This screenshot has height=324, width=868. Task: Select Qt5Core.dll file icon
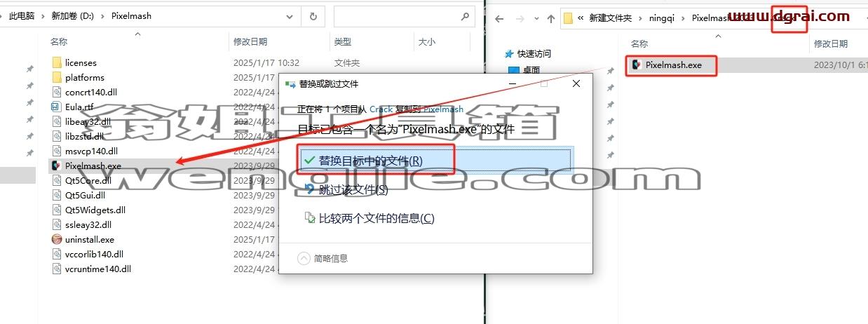coord(57,180)
